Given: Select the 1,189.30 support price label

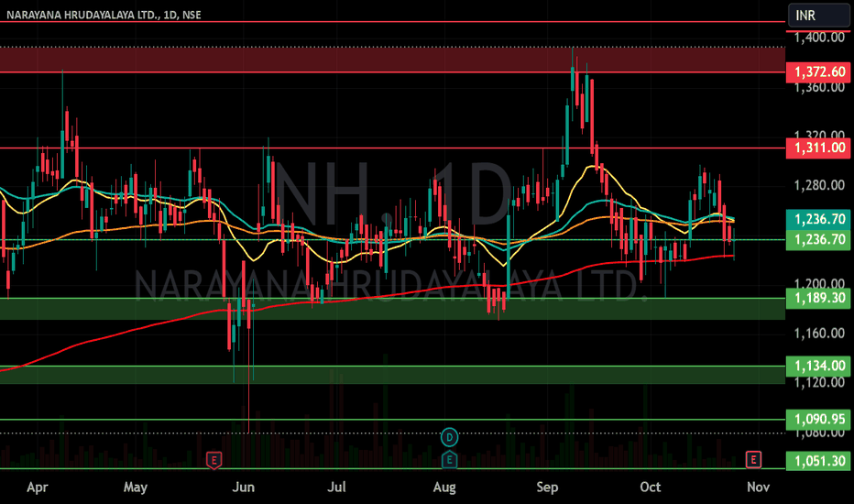Looking at the screenshot, I should [818, 298].
